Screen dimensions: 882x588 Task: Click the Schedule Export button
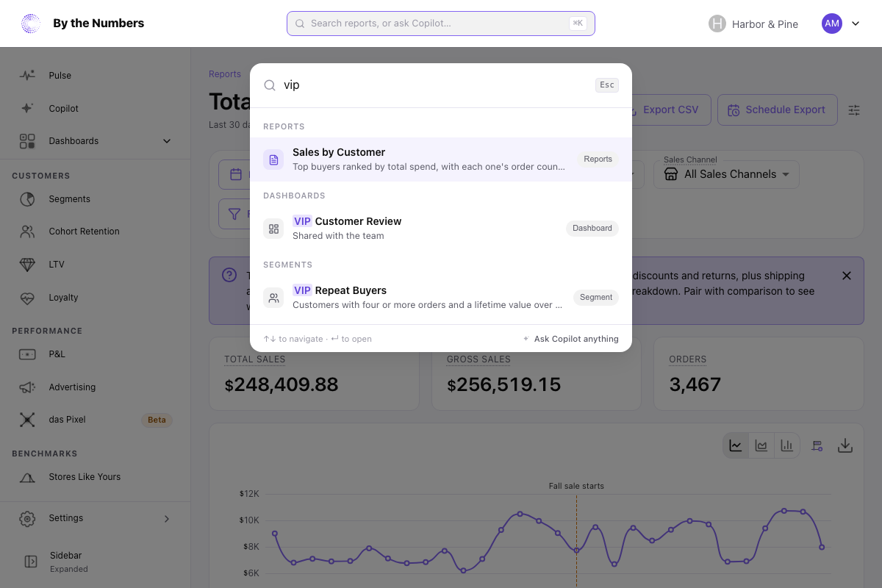(x=777, y=110)
